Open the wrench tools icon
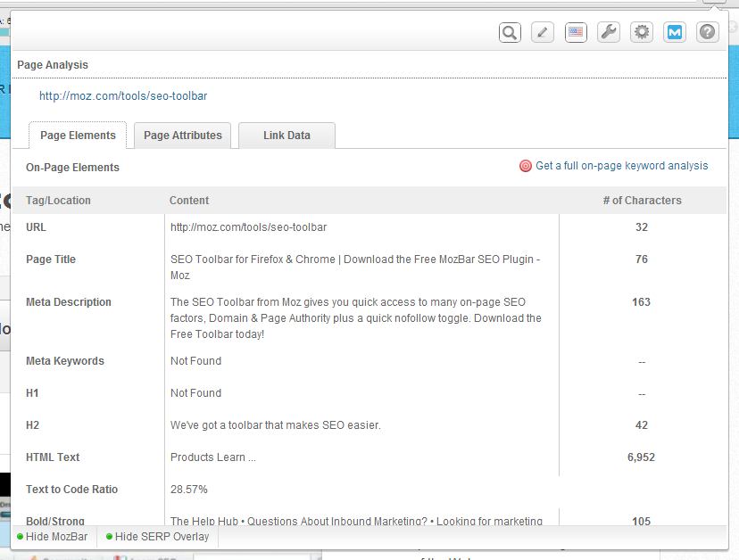 pyautogui.click(x=609, y=32)
